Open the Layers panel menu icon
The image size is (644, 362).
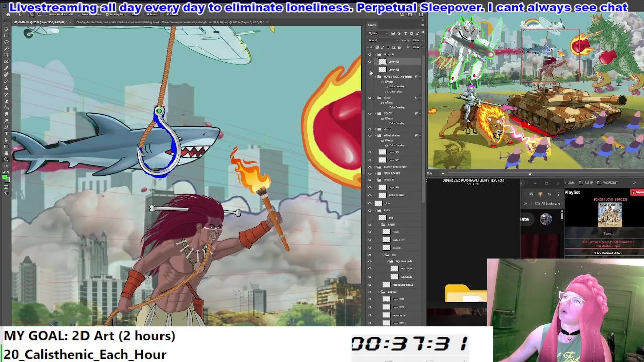point(423,25)
